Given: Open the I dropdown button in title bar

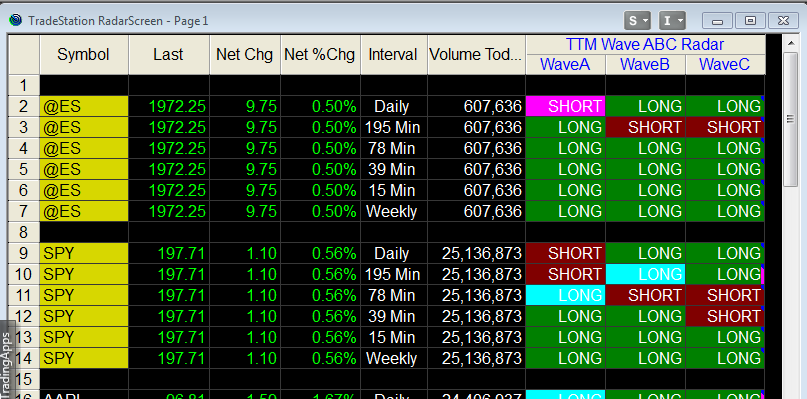Looking at the screenshot, I should pos(673,21).
